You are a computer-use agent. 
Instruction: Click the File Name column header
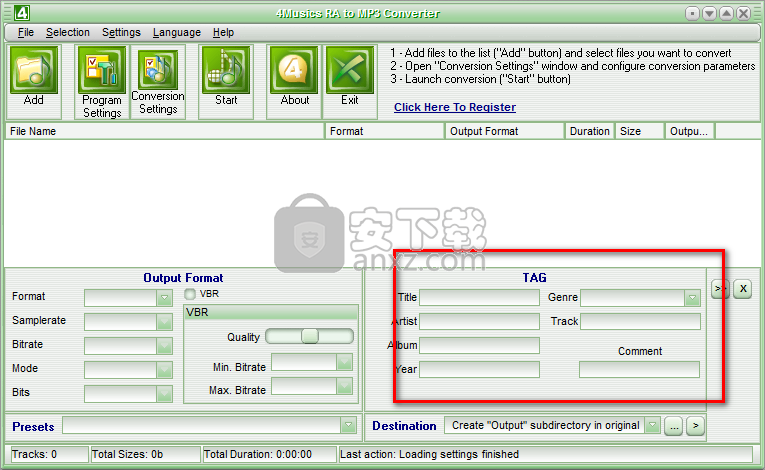click(x=164, y=131)
